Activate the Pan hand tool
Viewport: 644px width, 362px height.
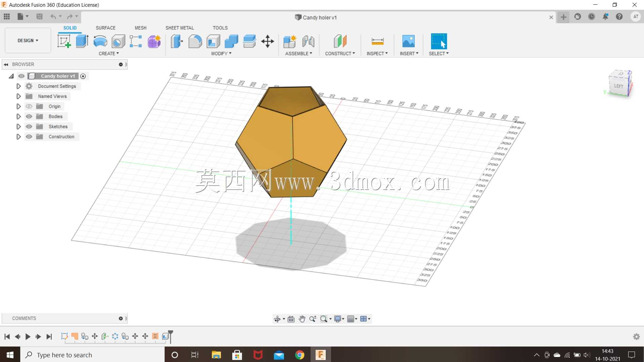302,319
